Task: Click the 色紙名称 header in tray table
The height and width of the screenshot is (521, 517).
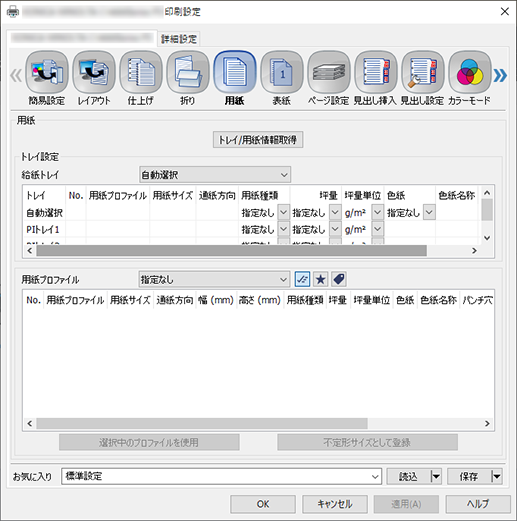Action: pyautogui.click(x=456, y=196)
